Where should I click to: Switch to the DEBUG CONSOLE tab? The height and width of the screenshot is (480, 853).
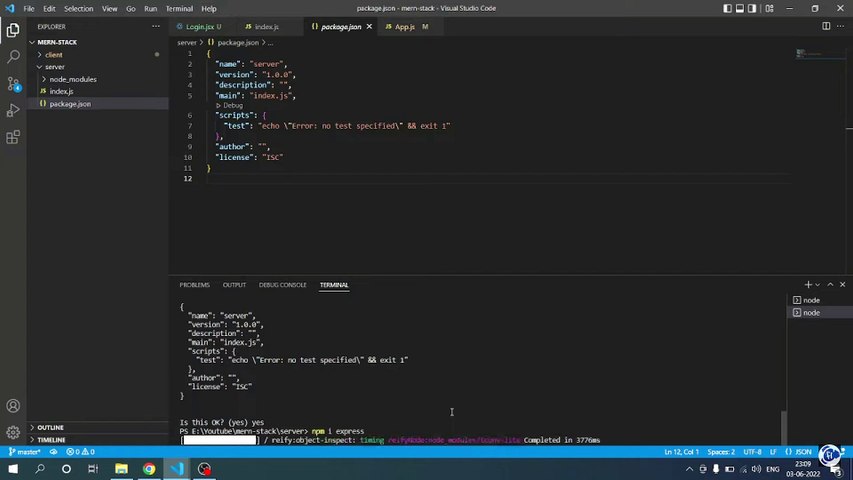click(282, 285)
